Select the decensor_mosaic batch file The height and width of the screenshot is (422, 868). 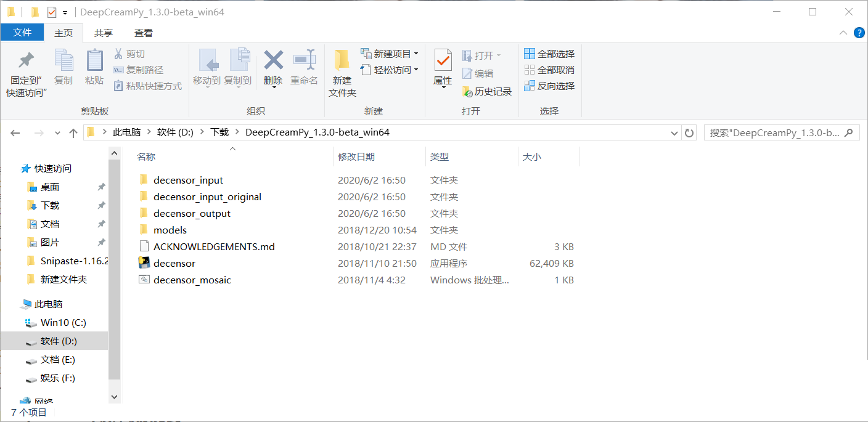[192, 280]
